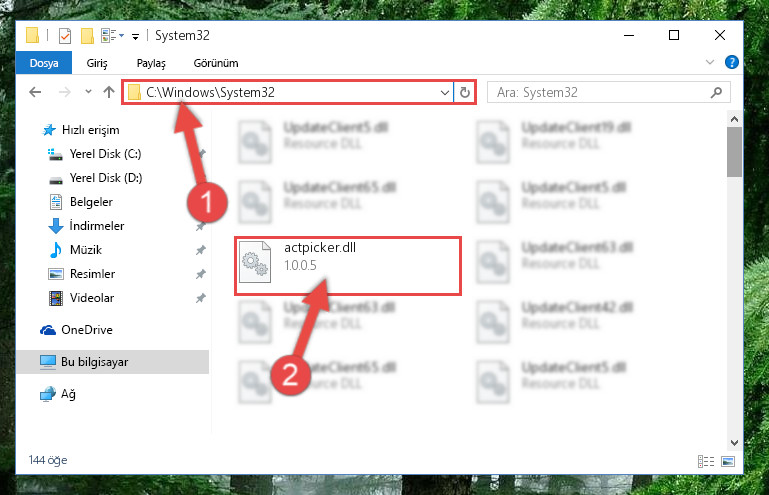Screen dimensions: 769x495
Task: Switch to large thumbnails view icon
Action: [x=728, y=461]
